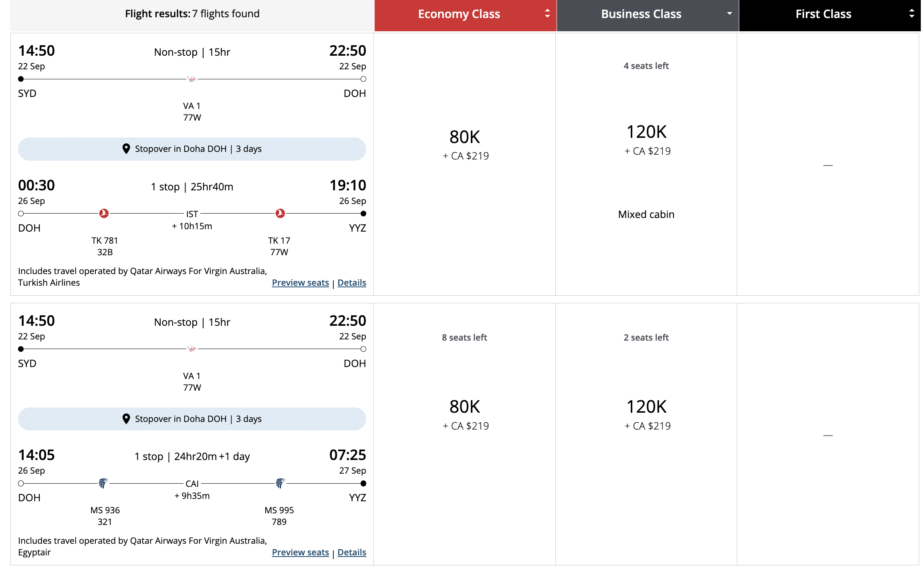This screenshot has width=924, height=569.
Task: Click Virgin Australia logo on second SYD-DOH flight
Action: pos(192,349)
